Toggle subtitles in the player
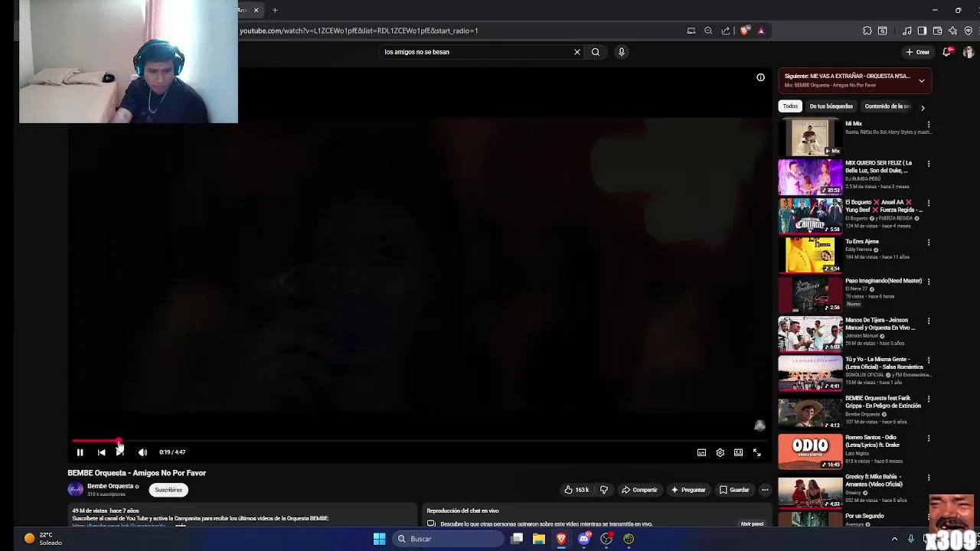The image size is (980, 551). 701,452
